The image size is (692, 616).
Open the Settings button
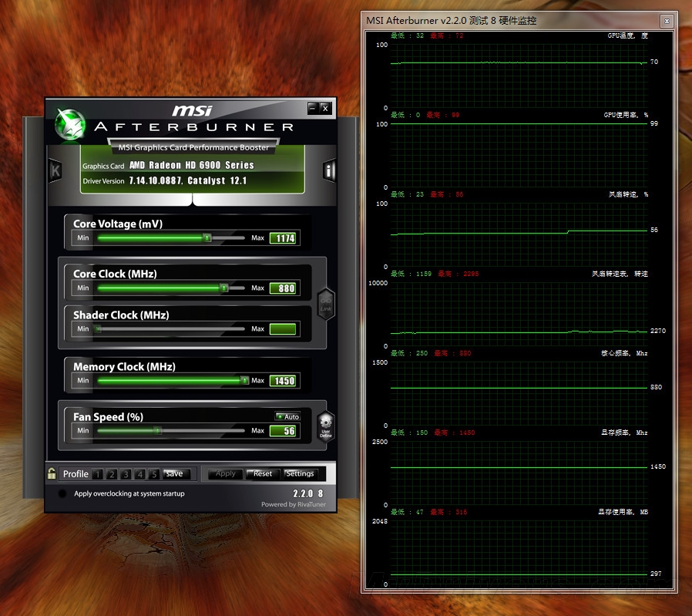[x=300, y=474]
